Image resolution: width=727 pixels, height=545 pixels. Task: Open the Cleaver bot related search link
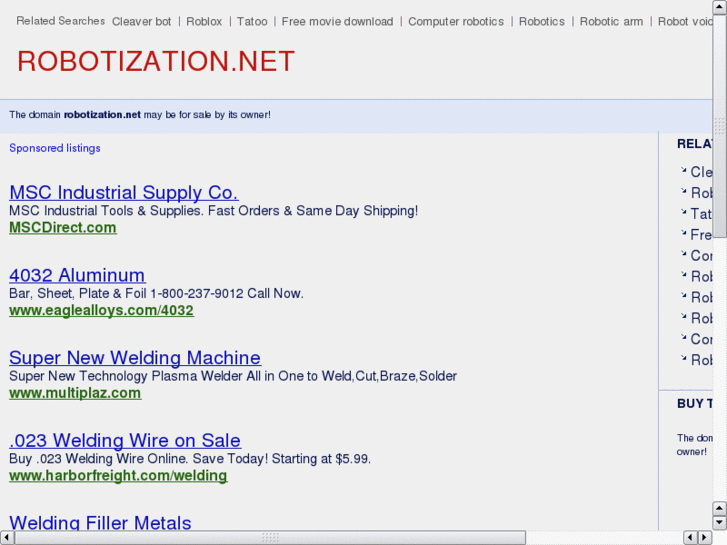141,22
